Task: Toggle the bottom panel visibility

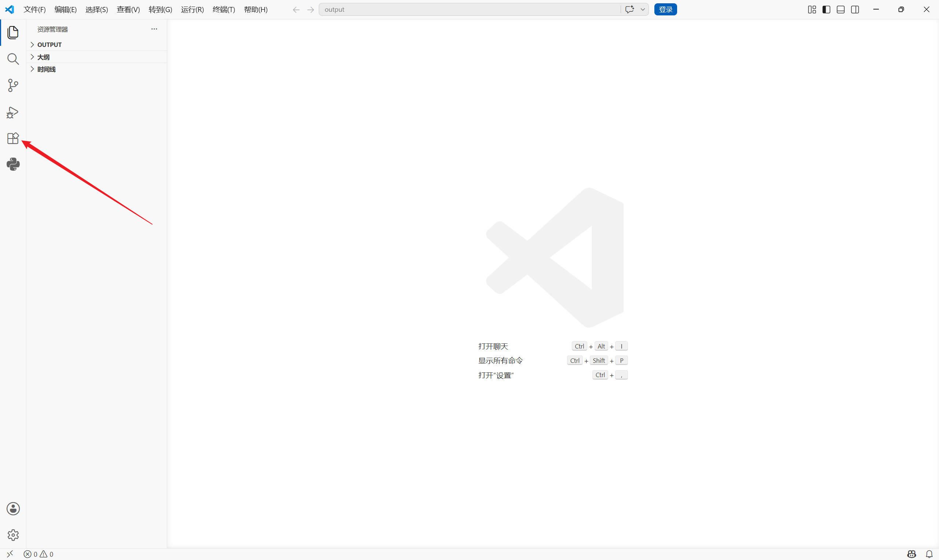Action: [840, 10]
